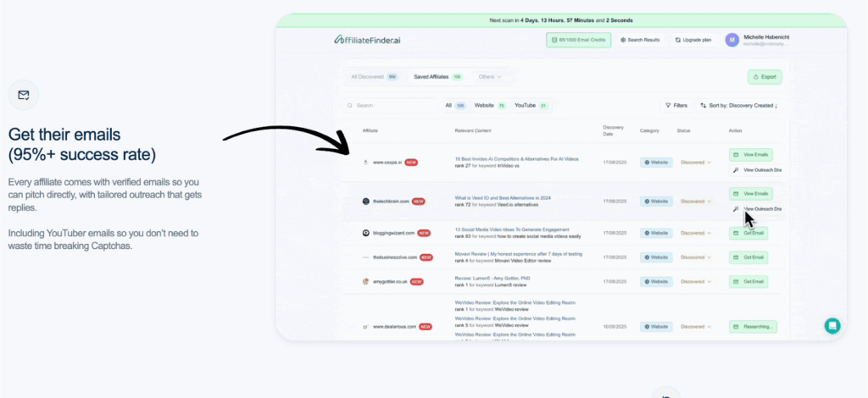Click the Search input field
This screenshot has height=398, width=868.
click(x=390, y=106)
